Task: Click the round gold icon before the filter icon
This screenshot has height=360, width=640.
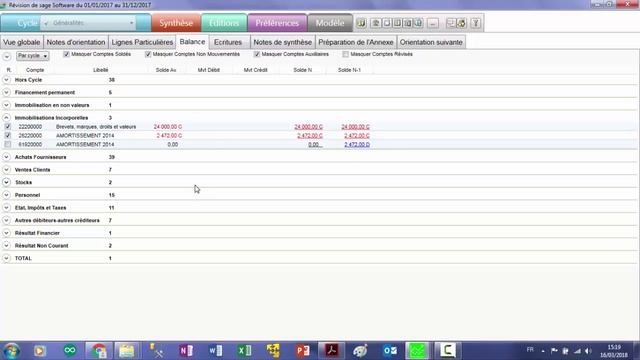Action: (x=462, y=23)
